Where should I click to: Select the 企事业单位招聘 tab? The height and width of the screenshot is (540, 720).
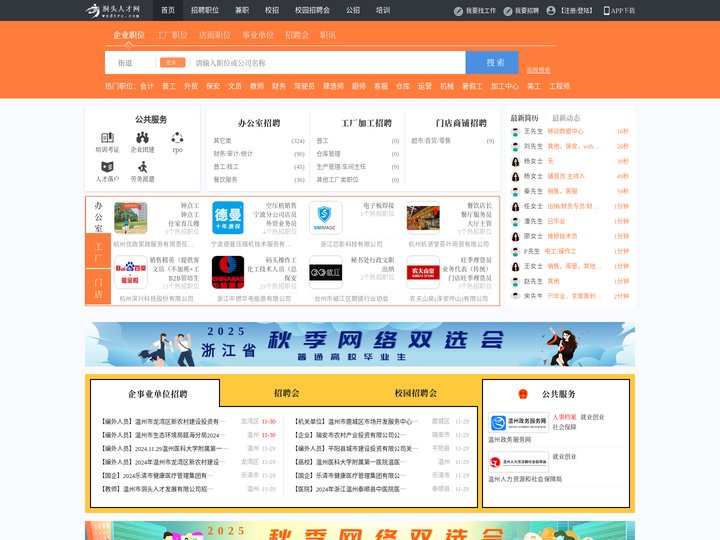(158, 394)
